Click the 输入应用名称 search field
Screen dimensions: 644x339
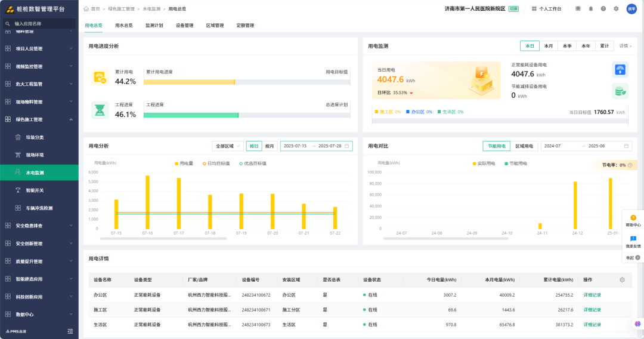(x=39, y=24)
